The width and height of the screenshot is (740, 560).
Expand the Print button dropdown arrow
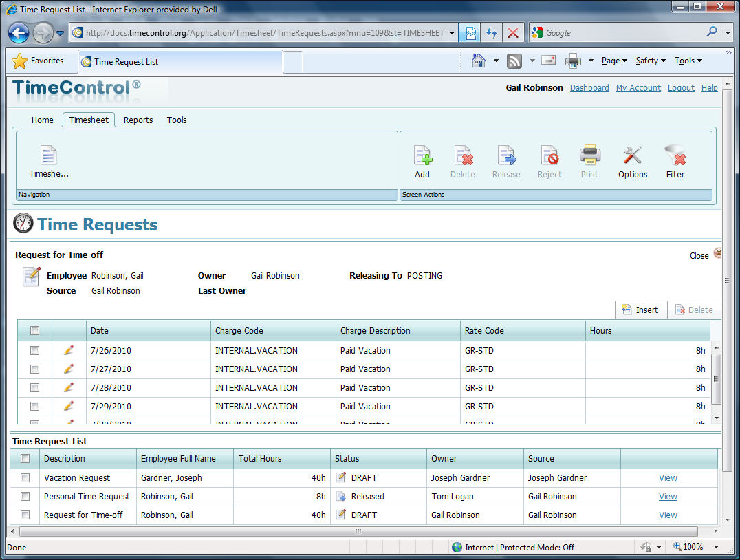pyautogui.click(x=590, y=61)
